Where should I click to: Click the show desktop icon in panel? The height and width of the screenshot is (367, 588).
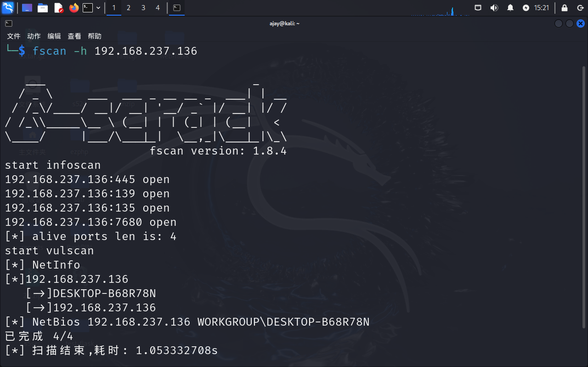pos(27,8)
